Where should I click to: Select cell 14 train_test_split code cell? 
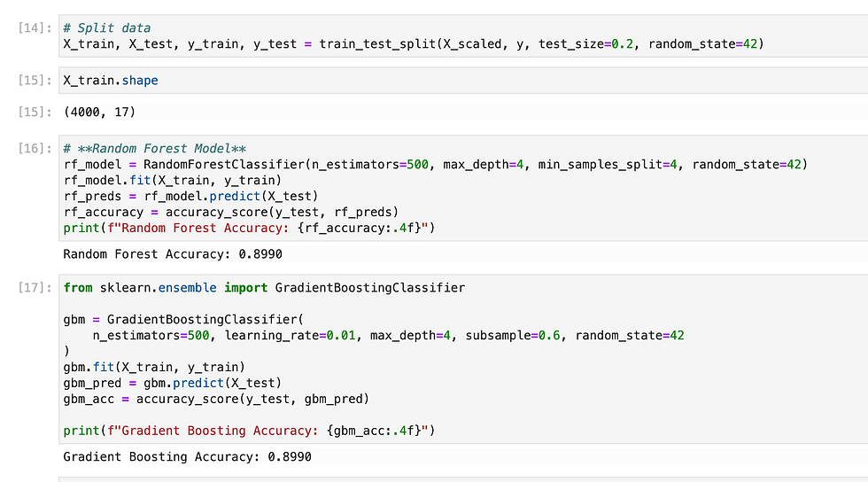tap(463, 36)
